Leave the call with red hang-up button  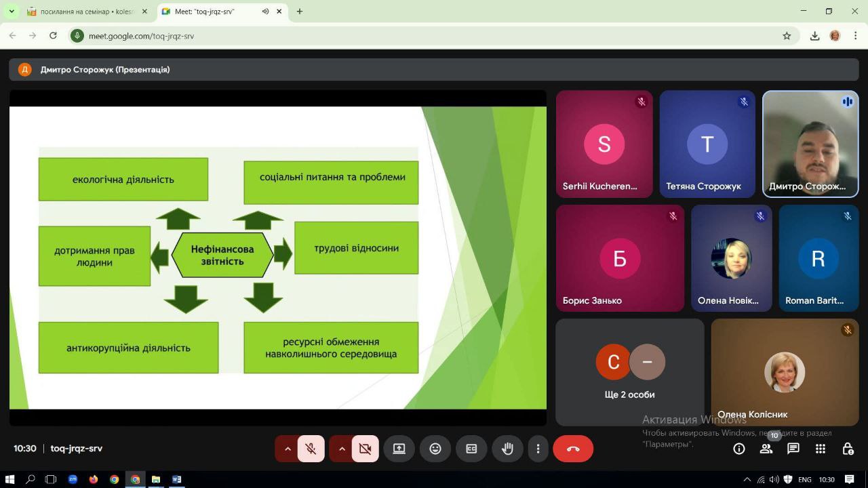(x=573, y=449)
